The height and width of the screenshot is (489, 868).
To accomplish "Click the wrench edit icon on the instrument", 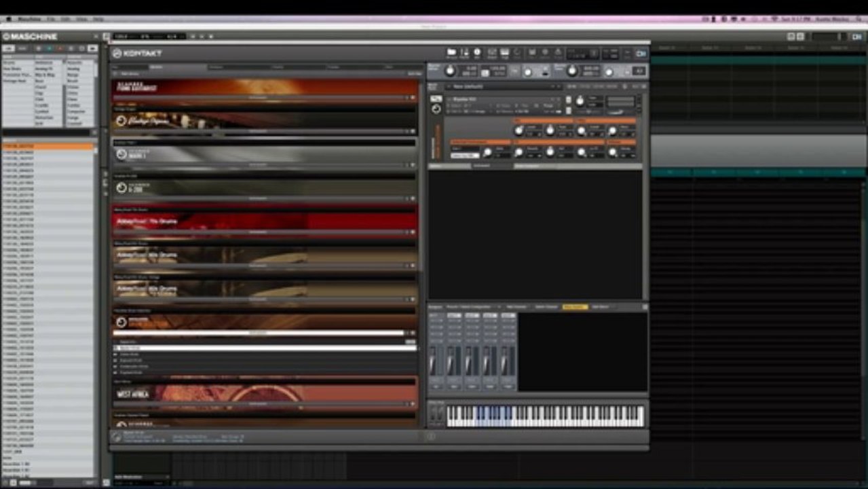I will (x=436, y=99).
